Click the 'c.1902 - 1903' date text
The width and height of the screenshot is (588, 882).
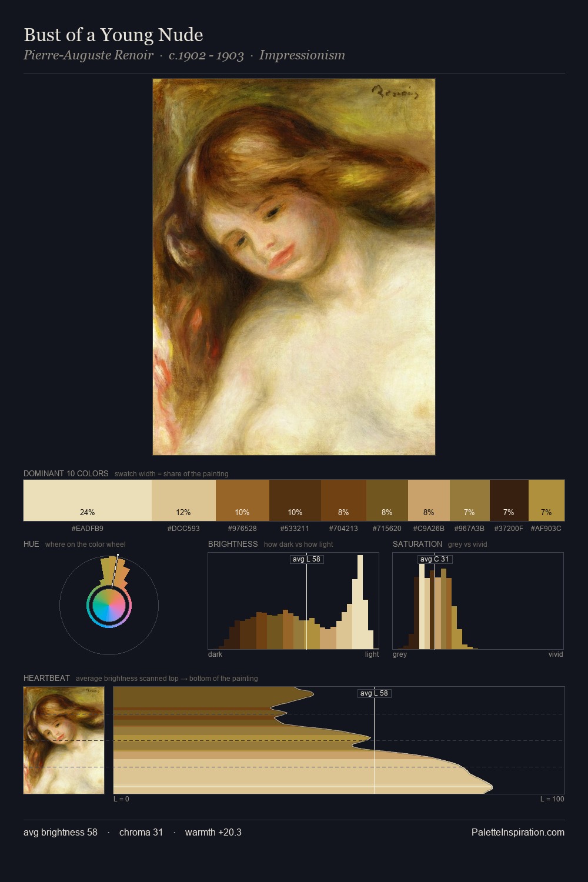[206, 55]
